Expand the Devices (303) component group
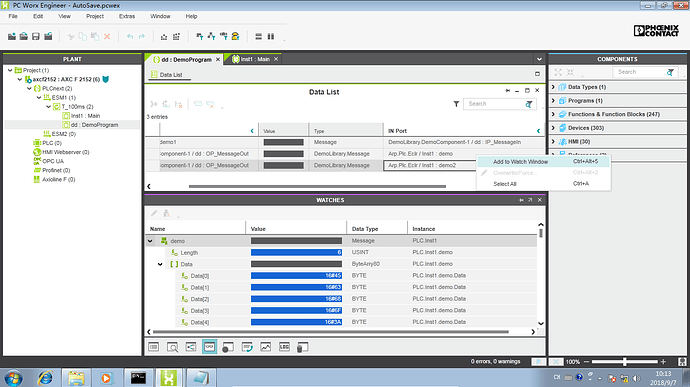 (554, 128)
